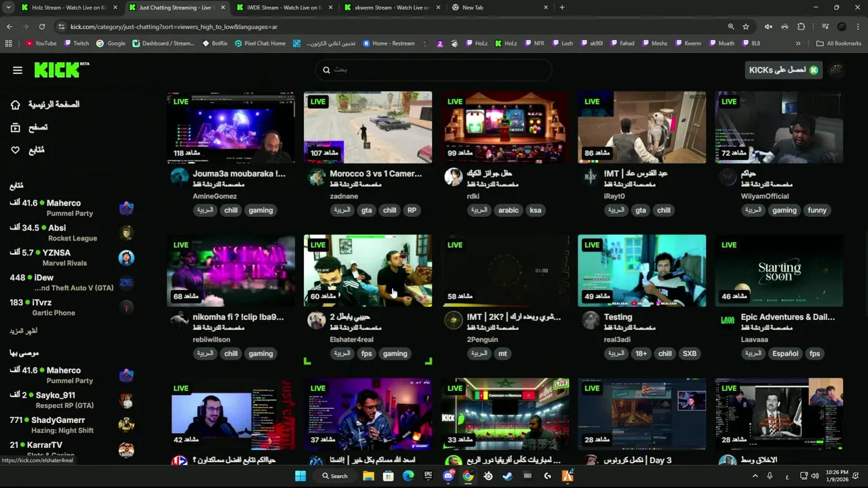Expand the show more followed channels link
868x488 pixels.
pos(24,331)
